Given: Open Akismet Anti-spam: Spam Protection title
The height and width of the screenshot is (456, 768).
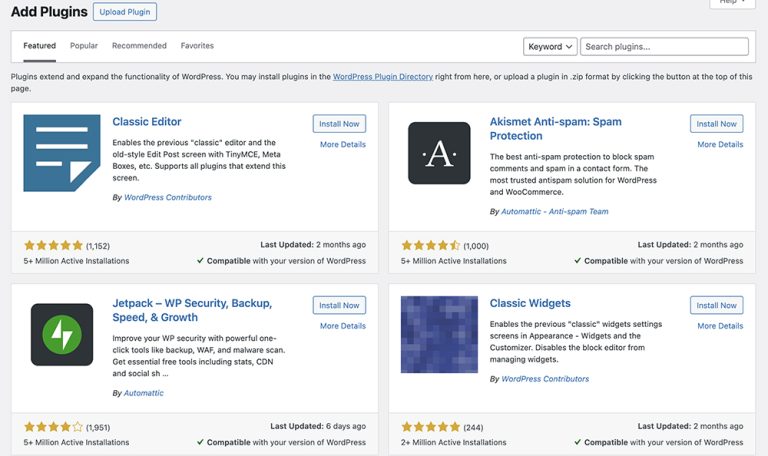Looking at the screenshot, I should (555, 129).
